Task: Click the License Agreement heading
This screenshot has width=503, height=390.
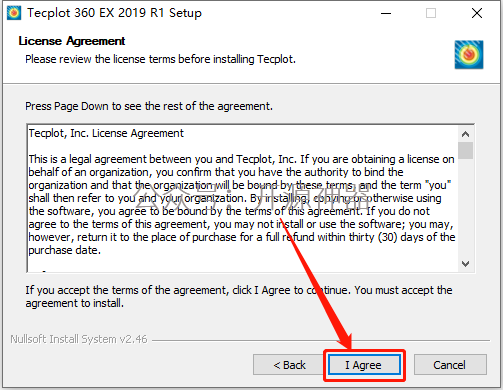Action: [x=72, y=41]
